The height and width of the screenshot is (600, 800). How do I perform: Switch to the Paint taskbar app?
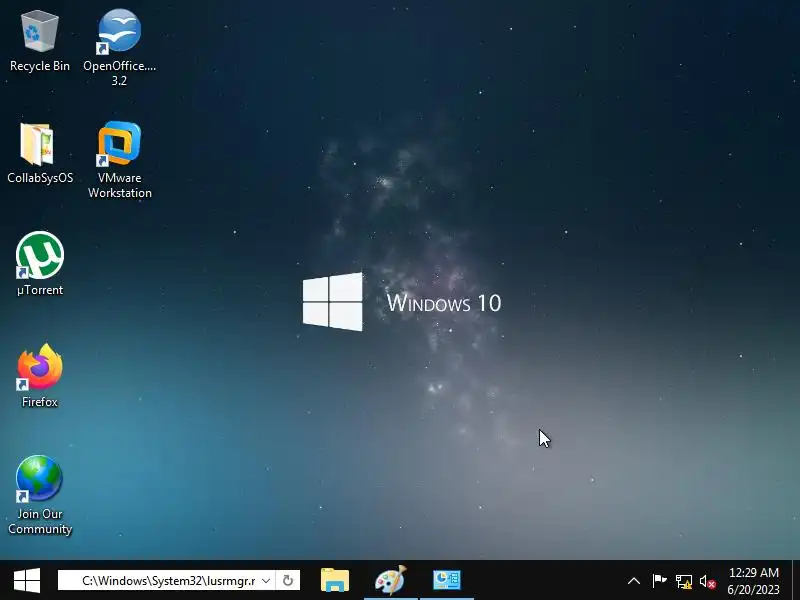(391, 580)
